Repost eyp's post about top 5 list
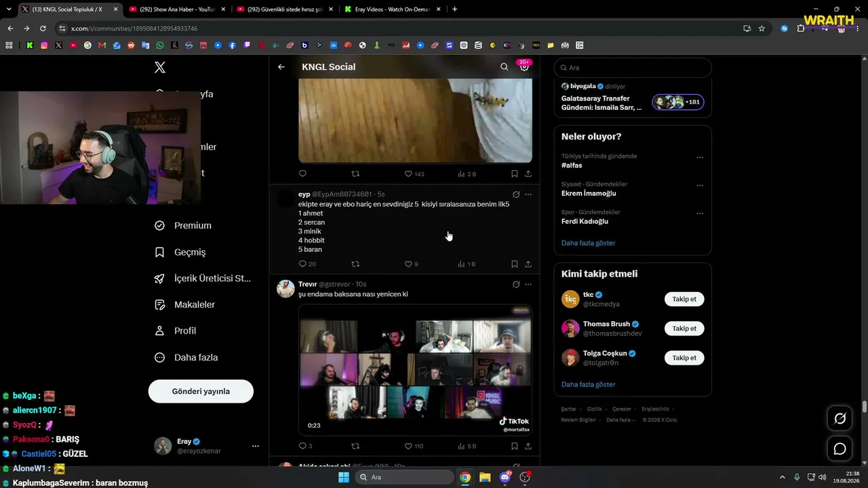The height and width of the screenshot is (488, 868). tap(355, 264)
